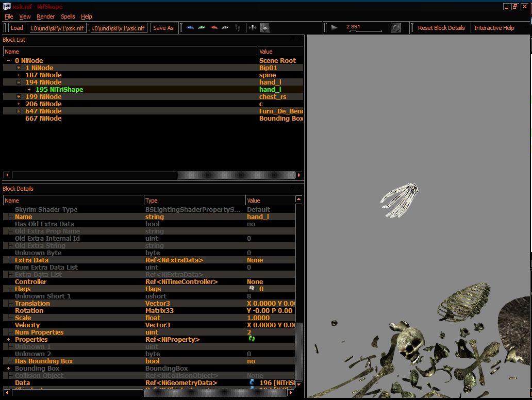Expand the 199 NiNode chest_rs row
The height and width of the screenshot is (400, 532).
point(19,97)
